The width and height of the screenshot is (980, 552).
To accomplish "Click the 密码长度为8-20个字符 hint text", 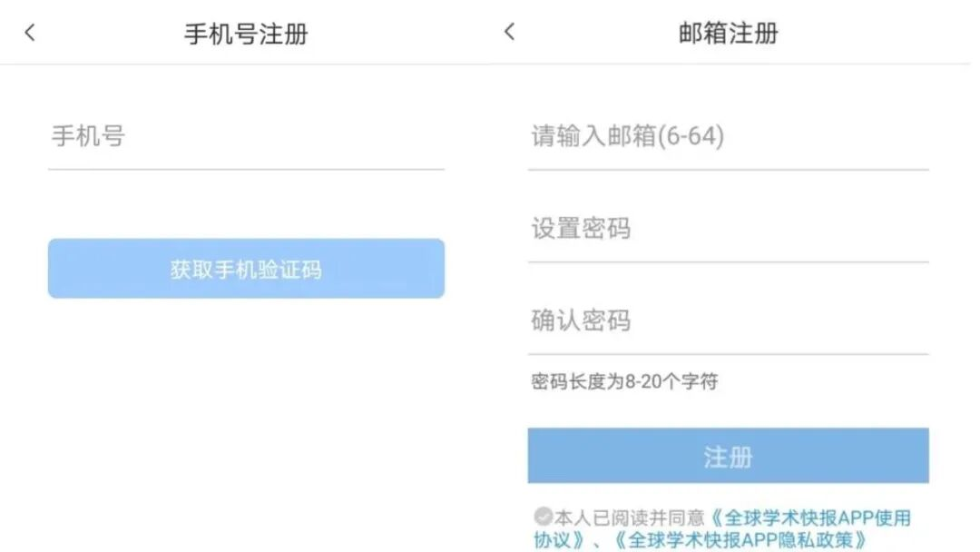I will (x=624, y=382).
